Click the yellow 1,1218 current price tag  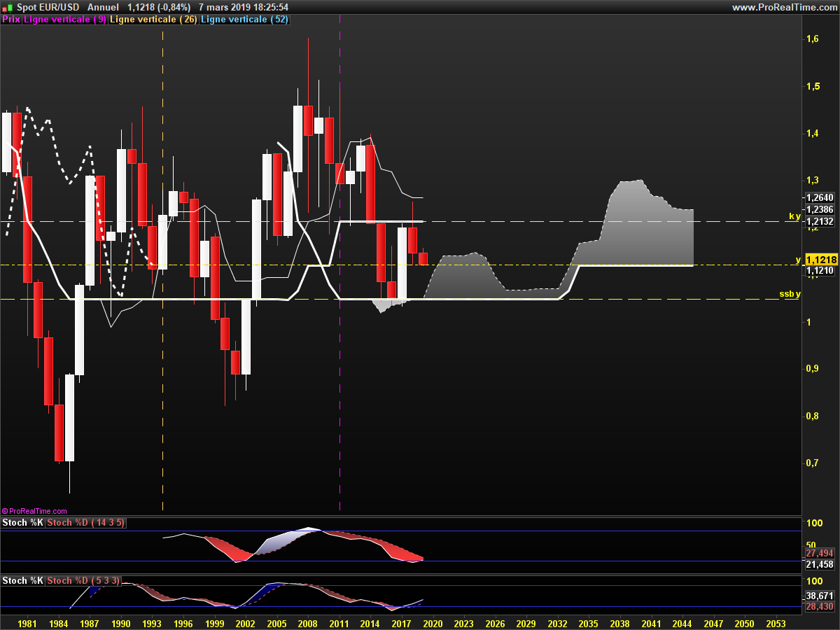pyautogui.click(x=820, y=259)
